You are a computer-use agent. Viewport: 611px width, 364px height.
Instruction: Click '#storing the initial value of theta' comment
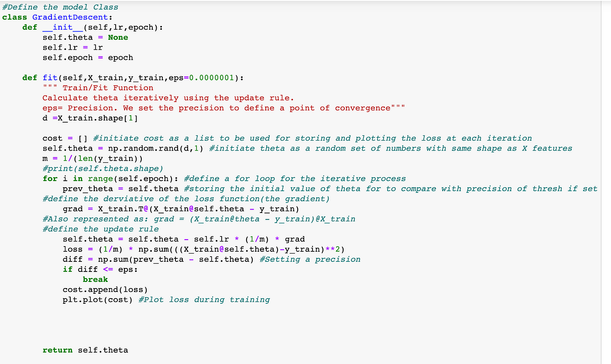pos(391,189)
